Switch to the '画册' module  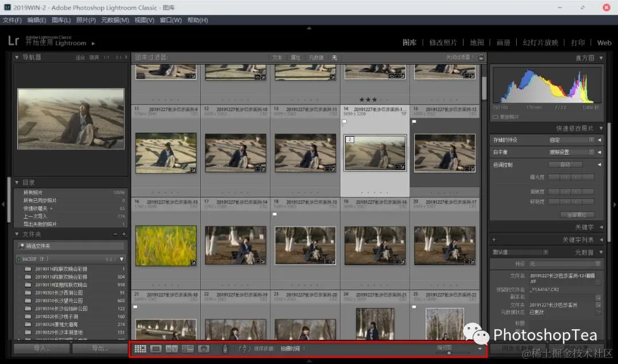click(504, 42)
